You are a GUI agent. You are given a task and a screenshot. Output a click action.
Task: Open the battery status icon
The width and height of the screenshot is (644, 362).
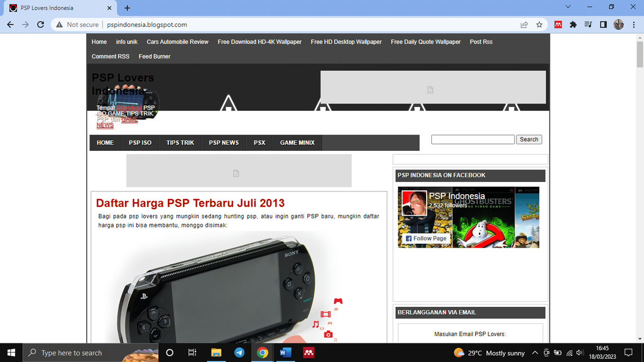pos(557,352)
